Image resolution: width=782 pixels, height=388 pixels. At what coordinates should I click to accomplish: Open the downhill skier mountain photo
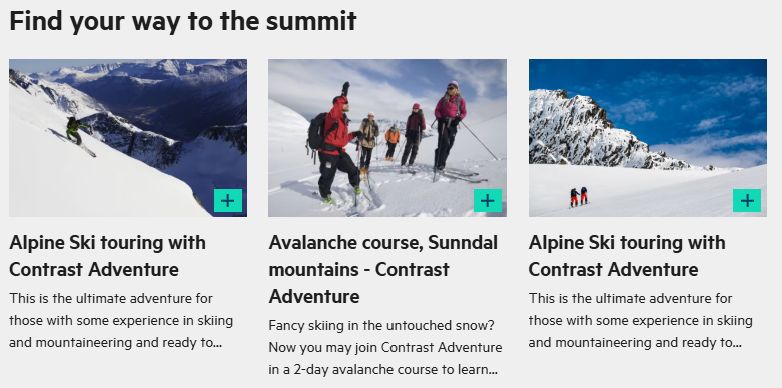128,138
